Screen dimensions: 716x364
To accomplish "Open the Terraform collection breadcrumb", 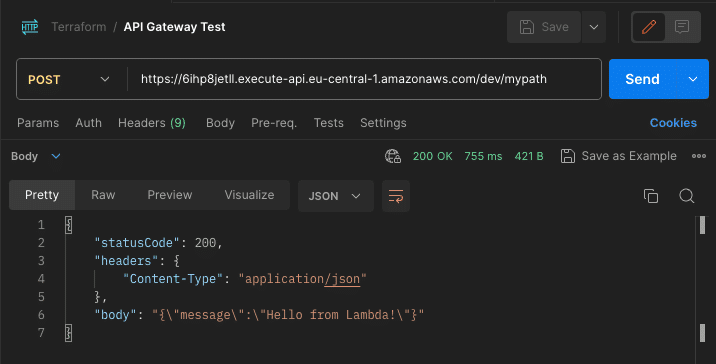I will pyautogui.click(x=79, y=27).
